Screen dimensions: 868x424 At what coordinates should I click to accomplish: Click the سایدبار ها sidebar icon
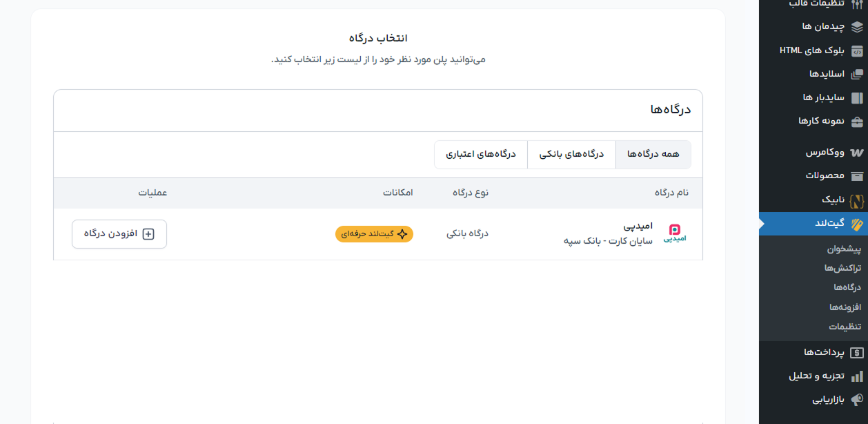(x=856, y=97)
